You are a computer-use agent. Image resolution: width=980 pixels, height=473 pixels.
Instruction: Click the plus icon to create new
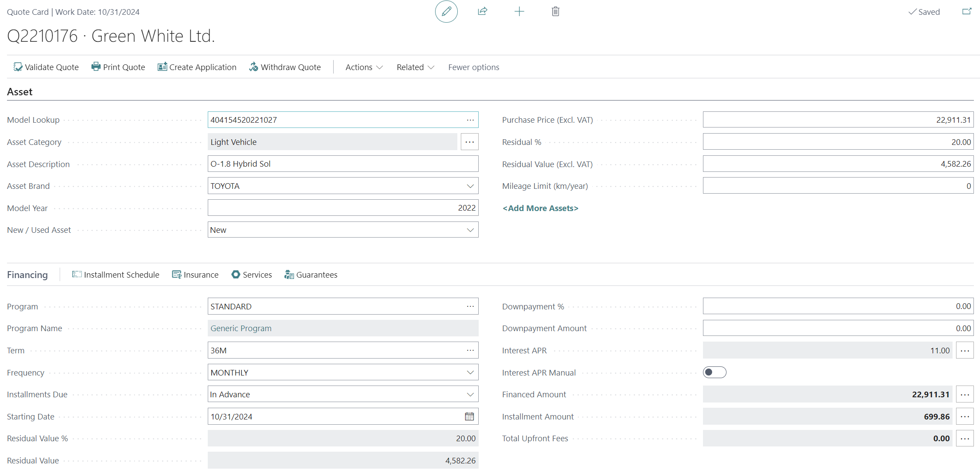coord(519,12)
